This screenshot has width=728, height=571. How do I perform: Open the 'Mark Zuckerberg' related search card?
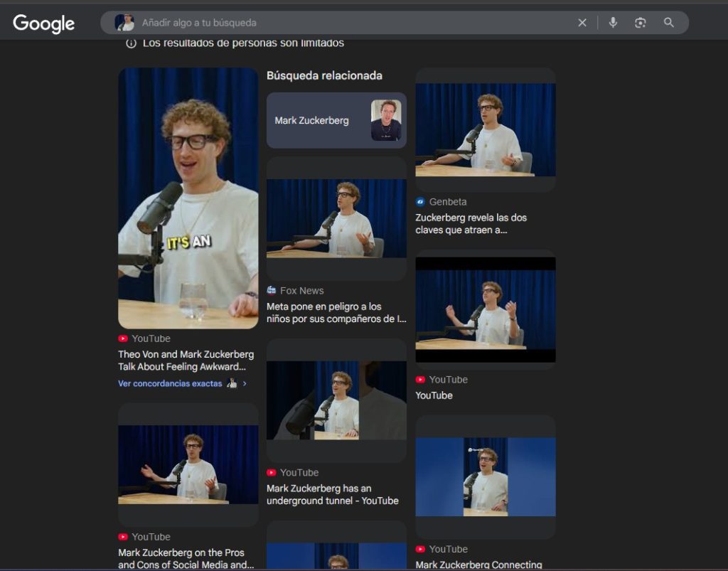coord(336,120)
